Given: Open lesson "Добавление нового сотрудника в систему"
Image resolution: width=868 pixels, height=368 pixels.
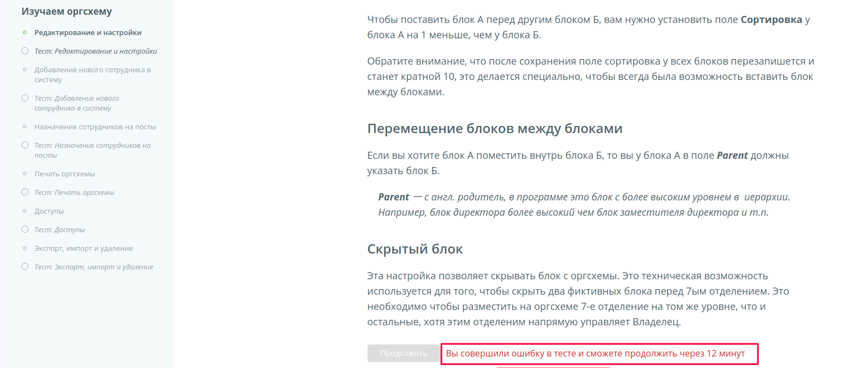Looking at the screenshot, I should point(93,75).
